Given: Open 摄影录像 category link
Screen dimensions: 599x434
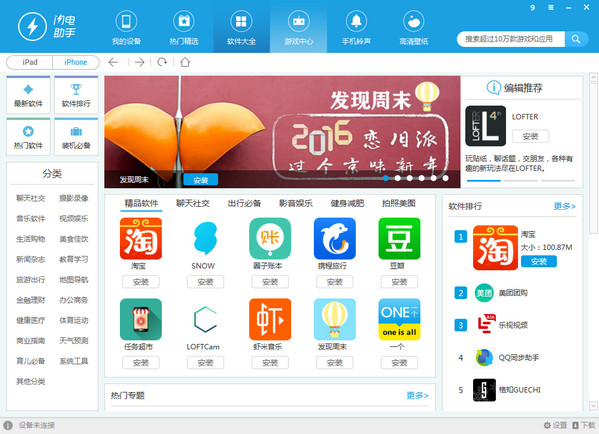Looking at the screenshot, I should coord(73,198).
